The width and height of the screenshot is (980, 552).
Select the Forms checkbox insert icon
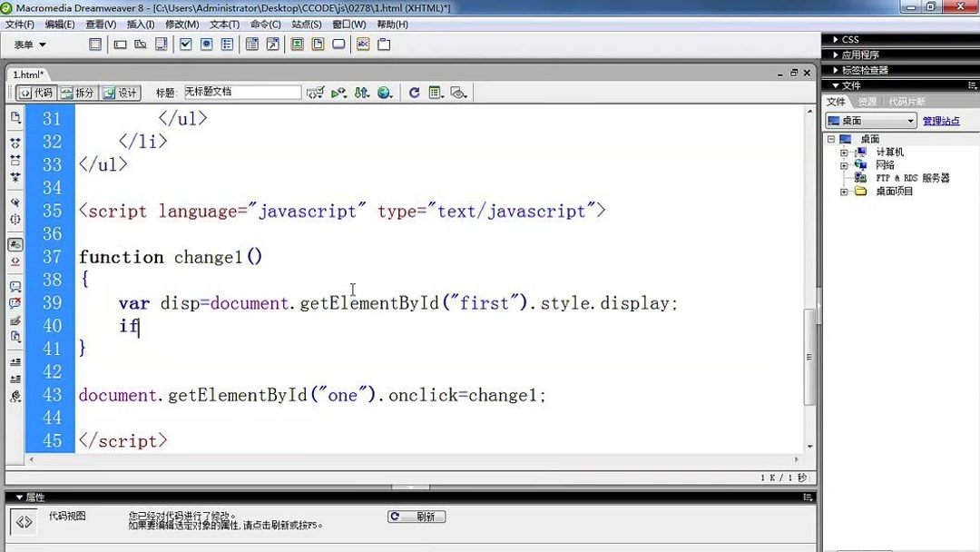point(185,44)
